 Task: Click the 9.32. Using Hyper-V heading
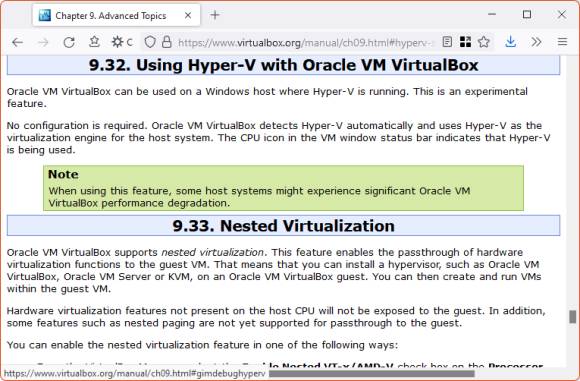point(283,65)
